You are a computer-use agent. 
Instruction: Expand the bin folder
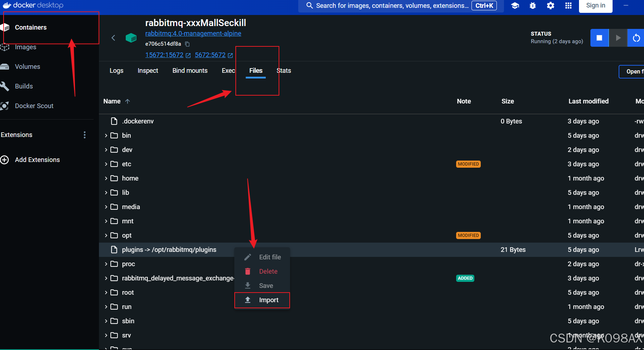106,135
